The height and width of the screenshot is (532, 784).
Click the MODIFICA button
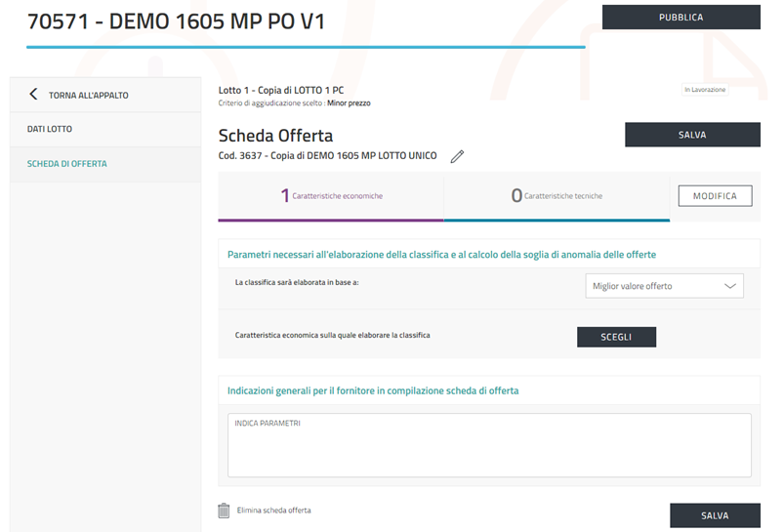(x=715, y=196)
